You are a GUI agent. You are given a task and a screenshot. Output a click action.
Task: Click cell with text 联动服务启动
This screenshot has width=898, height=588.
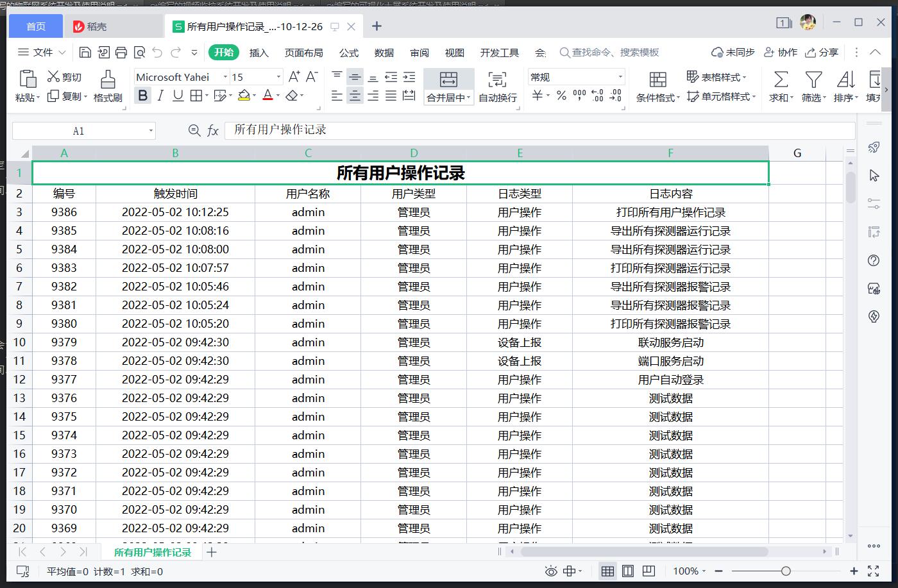[670, 342]
